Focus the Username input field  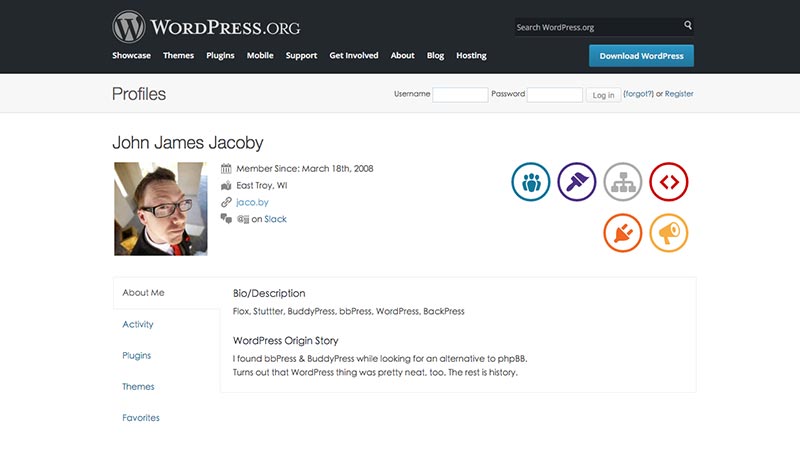click(460, 94)
